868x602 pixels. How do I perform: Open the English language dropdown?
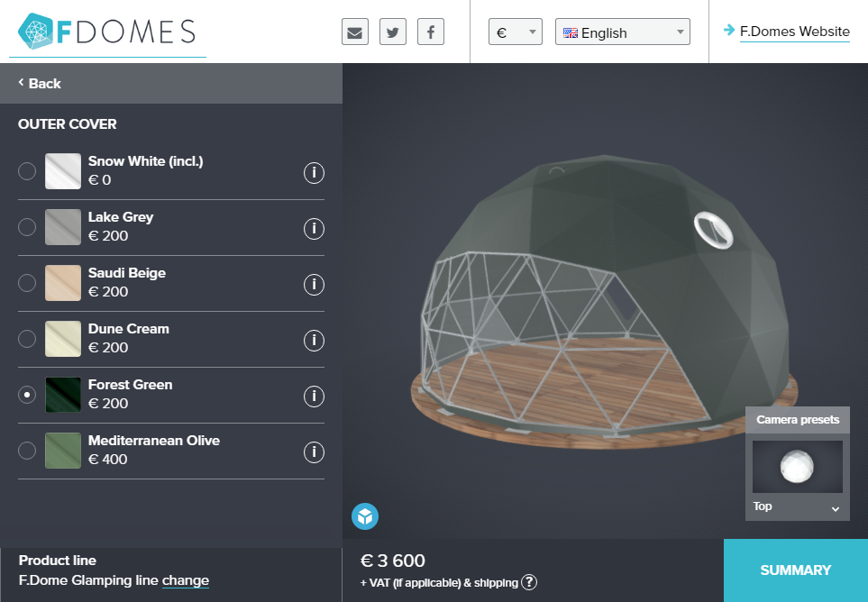coord(623,32)
